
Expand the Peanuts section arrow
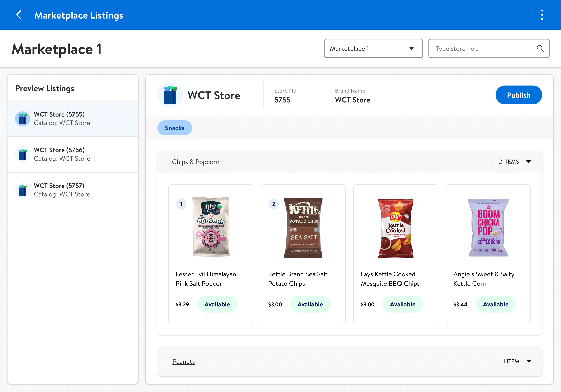[x=529, y=361]
